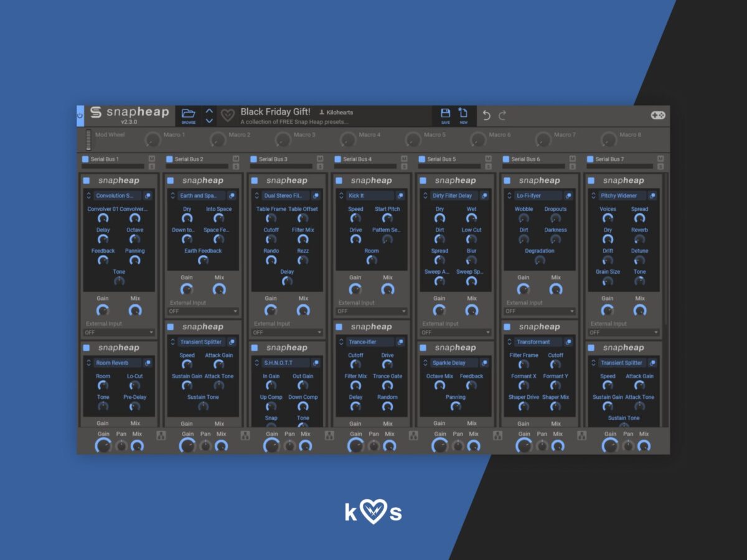This screenshot has width=747, height=560.
Task: Open editor icon beside Earth and Spa... preset
Action: tap(232, 196)
